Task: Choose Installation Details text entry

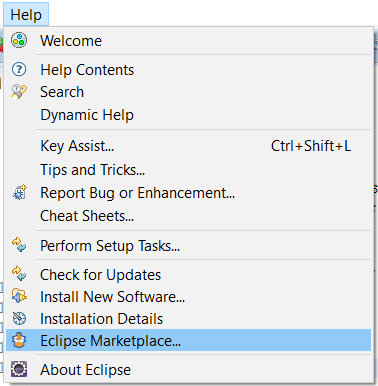Action: [x=102, y=319]
